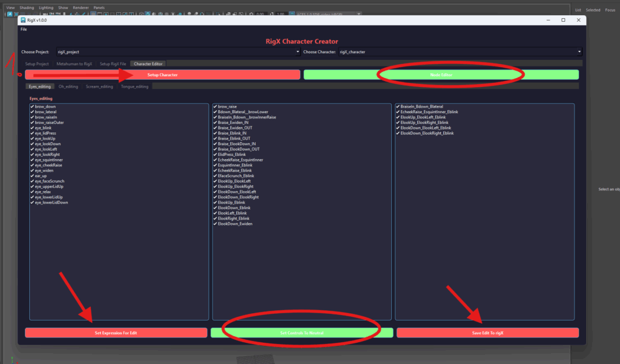Toggle the BraiseIn_Bdown_Blateral checkbox
The height and width of the screenshot is (364, 620).
(398, 106)
